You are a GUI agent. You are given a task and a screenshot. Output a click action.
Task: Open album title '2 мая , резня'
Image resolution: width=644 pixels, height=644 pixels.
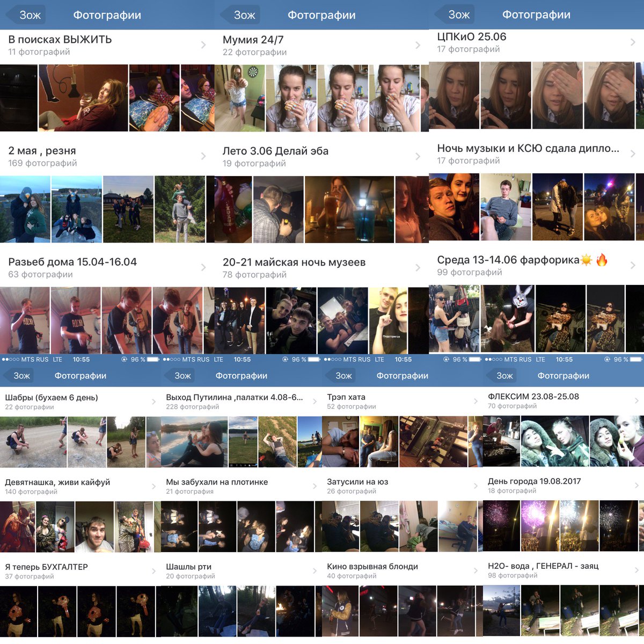click(x=42, y=150)
